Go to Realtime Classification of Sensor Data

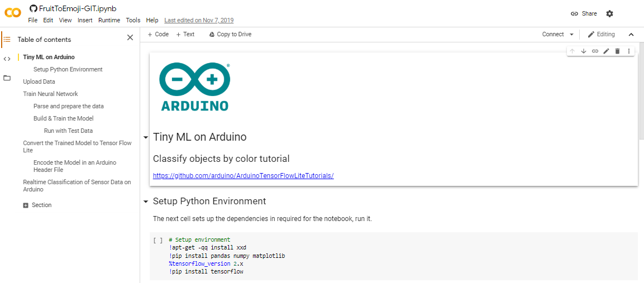pos(77,186)
